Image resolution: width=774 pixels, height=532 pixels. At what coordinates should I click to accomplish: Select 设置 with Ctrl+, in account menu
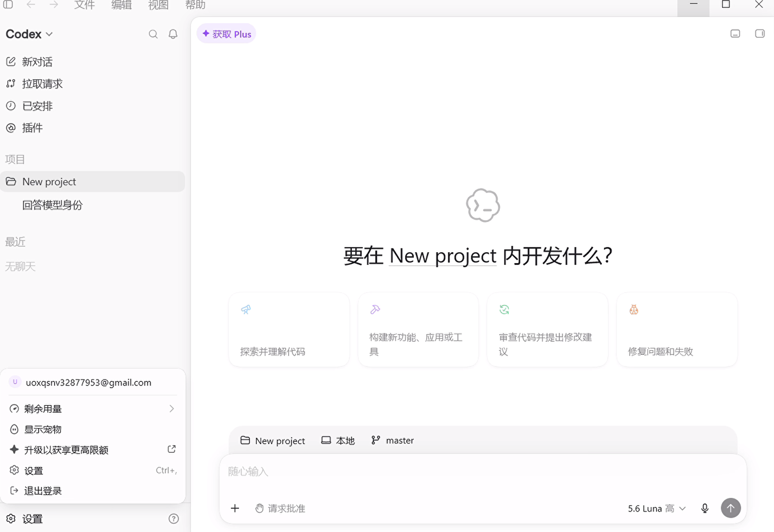[x=93, y=471]
